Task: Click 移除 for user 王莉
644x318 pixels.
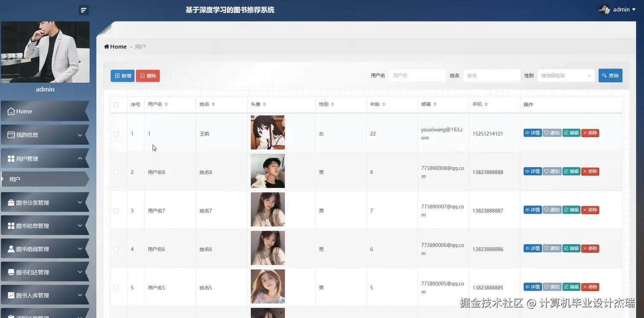Action: coord(590,133)
